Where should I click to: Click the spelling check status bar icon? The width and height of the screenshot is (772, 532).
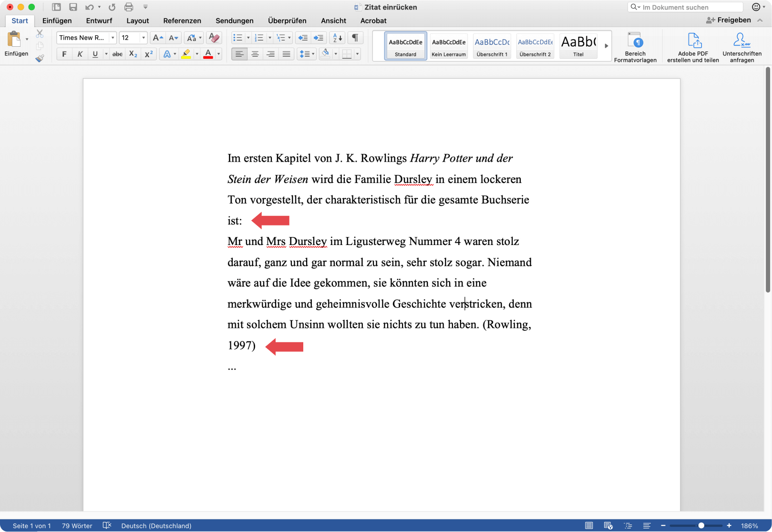[107, 525]
